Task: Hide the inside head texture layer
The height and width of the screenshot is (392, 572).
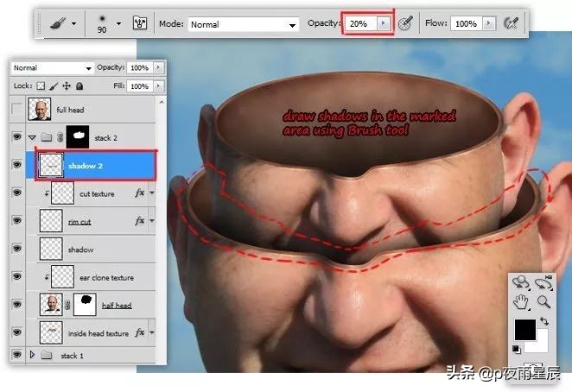Action: click(x=16, y=332)
